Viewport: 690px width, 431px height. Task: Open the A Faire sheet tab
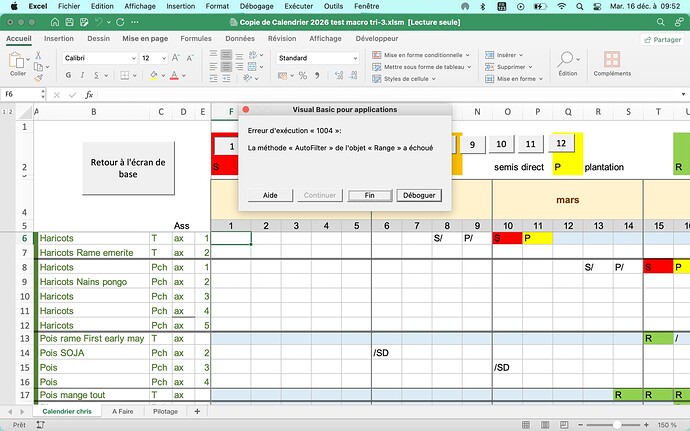tap(123, 411)
